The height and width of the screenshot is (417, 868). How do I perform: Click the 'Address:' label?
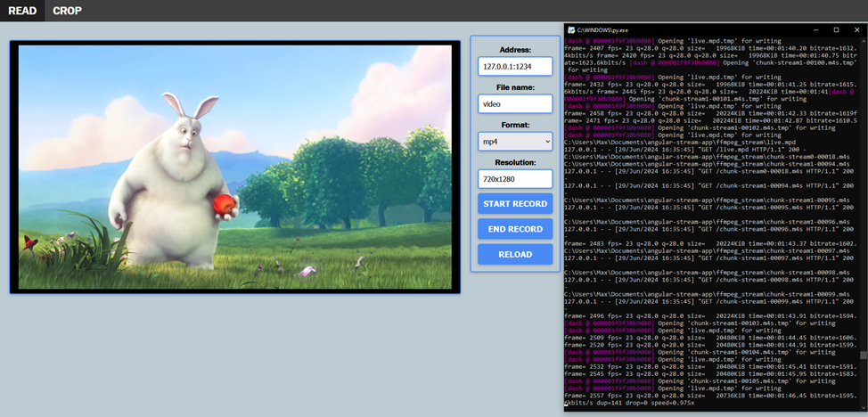[515, 50]
